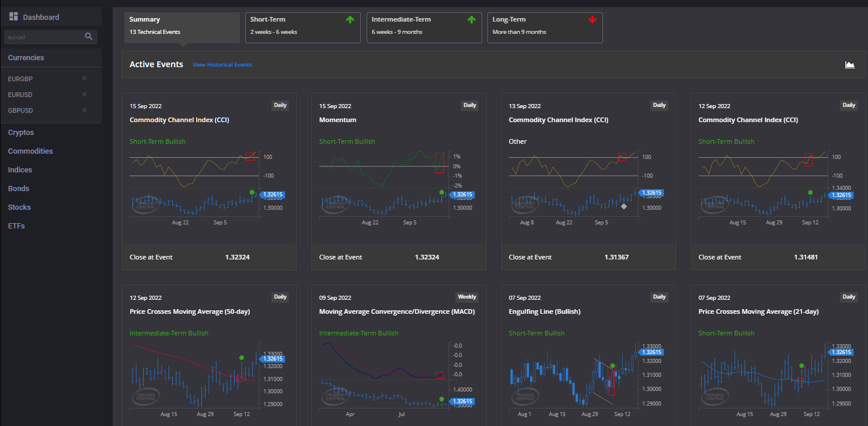Image resolution: width=868 pixels, height=426 pixels.
Task: Open the Indices category
Action: pos(20,169)
